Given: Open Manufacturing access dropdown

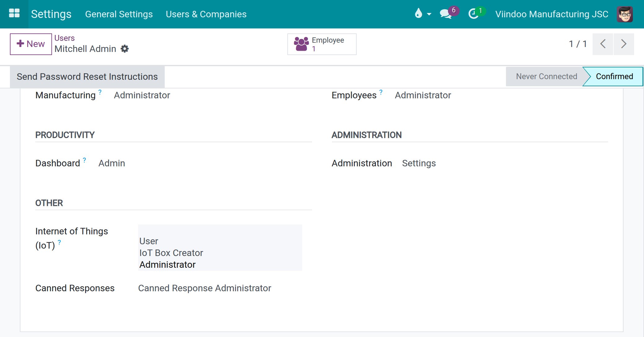Looking at the screenshot, I should pos(142,95).
